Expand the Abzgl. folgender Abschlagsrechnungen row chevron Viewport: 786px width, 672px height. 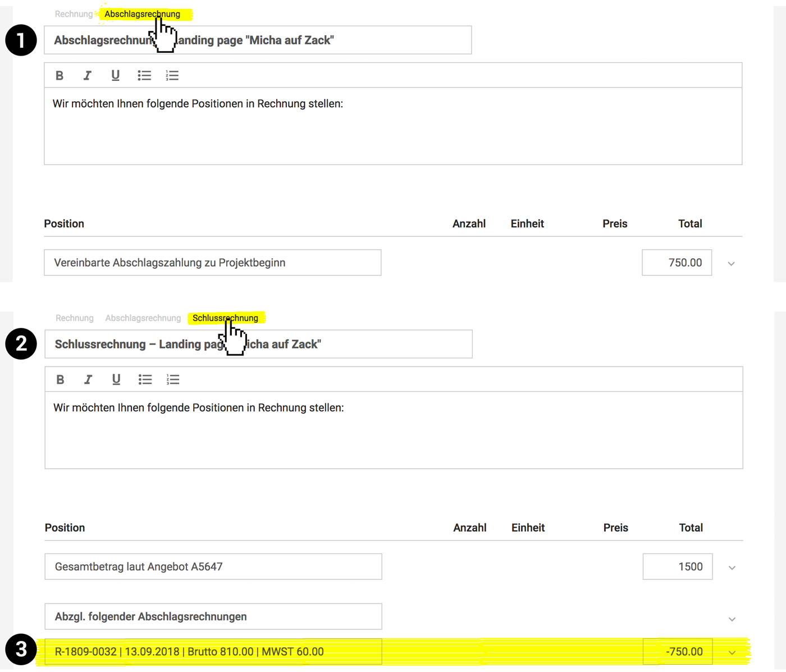(732, 619)
